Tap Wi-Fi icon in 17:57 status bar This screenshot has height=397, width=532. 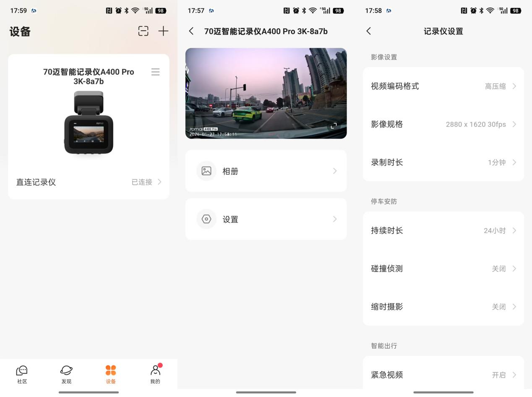pos(313,10)
